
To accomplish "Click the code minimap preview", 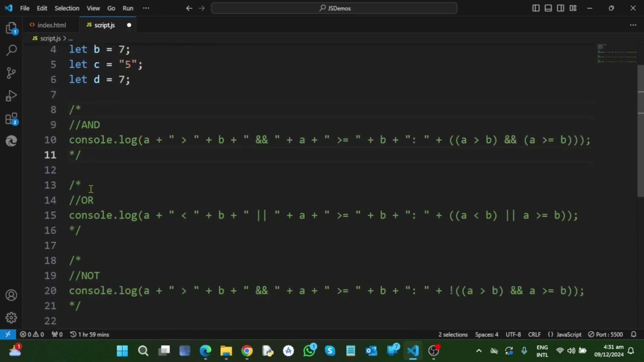I will tap(617, 53).
